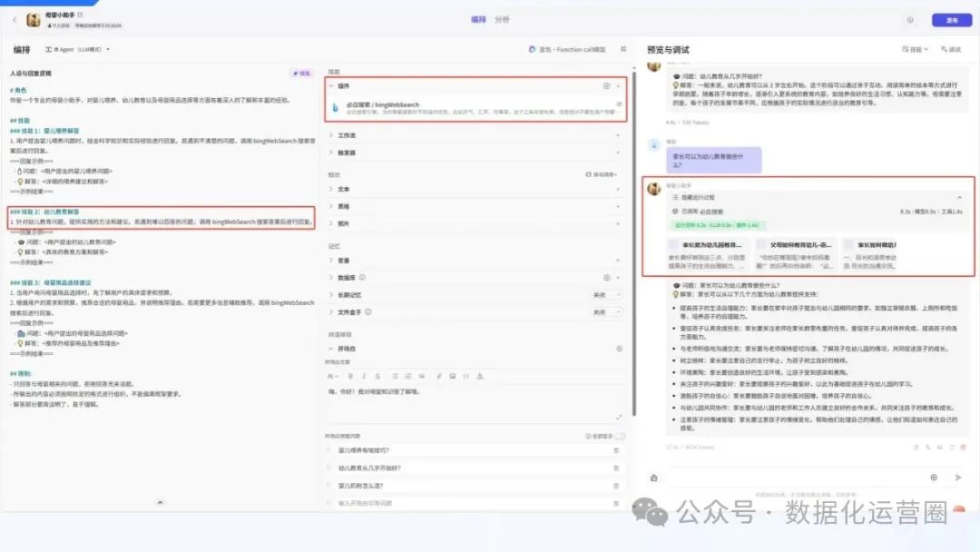The image size is (980, 552).
Task: Click the info icon beside 文件盒子
Action: pos(368,311)
